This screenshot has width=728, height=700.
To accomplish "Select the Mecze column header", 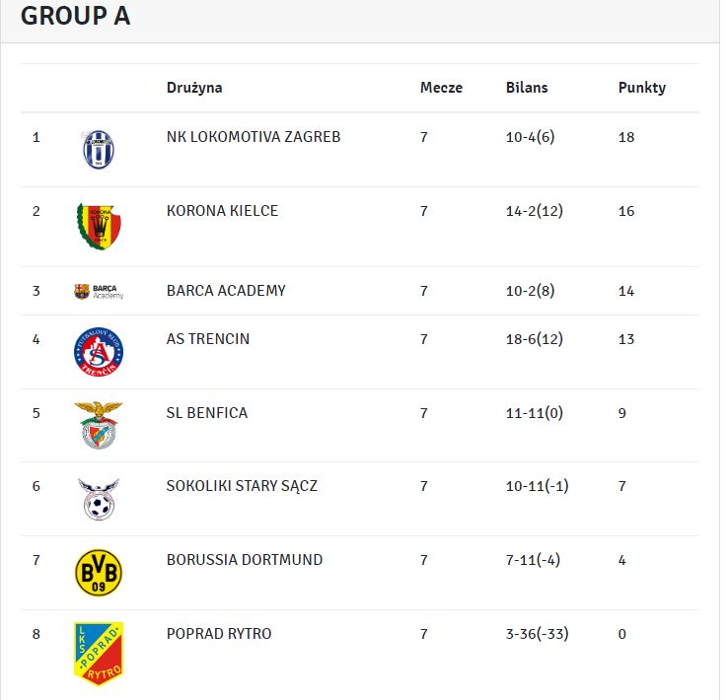I will [x=441, y=88].
